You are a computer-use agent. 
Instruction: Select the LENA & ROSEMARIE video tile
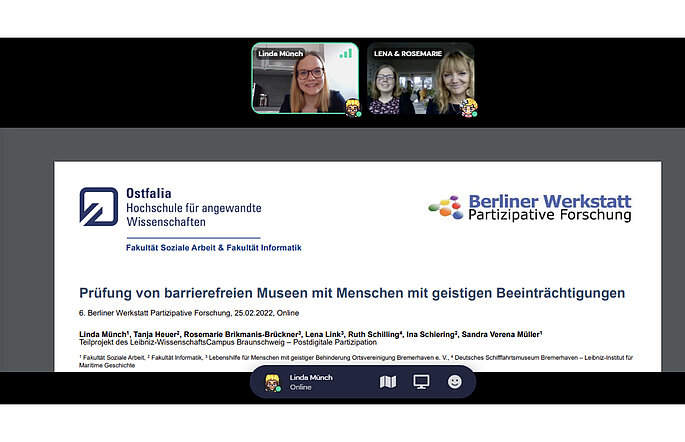420,80
